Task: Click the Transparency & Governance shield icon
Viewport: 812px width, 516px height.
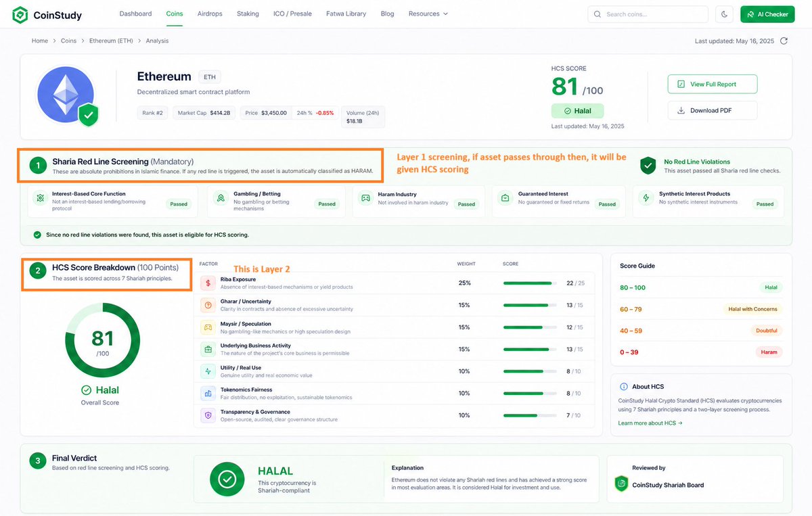Action: 208,415
